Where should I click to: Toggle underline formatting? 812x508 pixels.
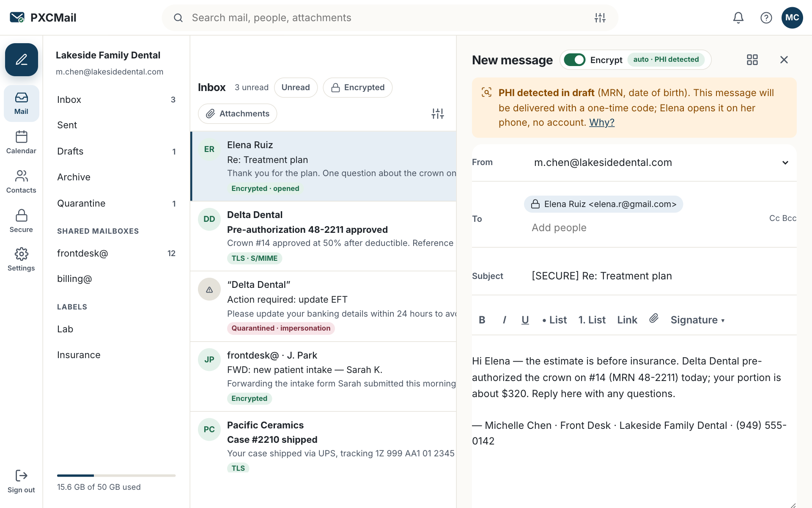(x=525, y=320)
